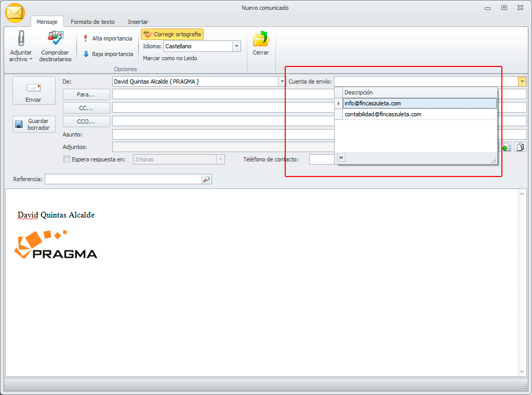
Task: Click the message body scroll down arrow
Action: tap(522, 372)
